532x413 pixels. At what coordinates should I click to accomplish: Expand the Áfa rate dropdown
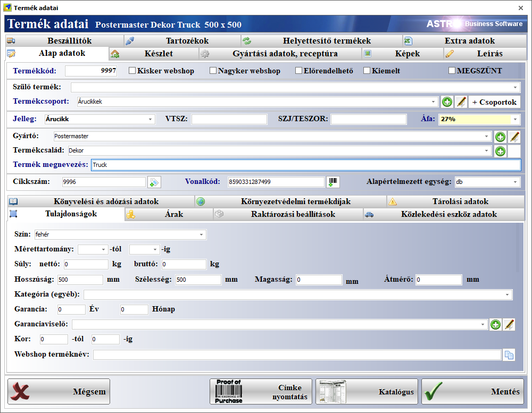[515, 120]
